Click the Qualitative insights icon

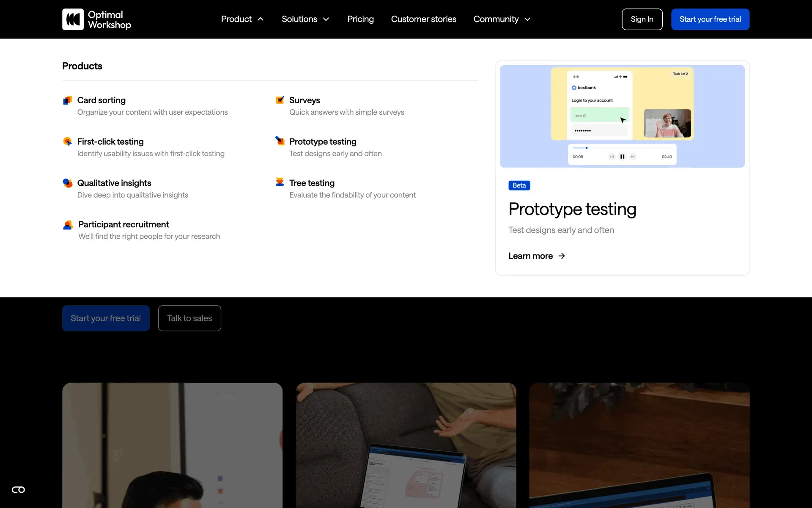pos(67,183)
